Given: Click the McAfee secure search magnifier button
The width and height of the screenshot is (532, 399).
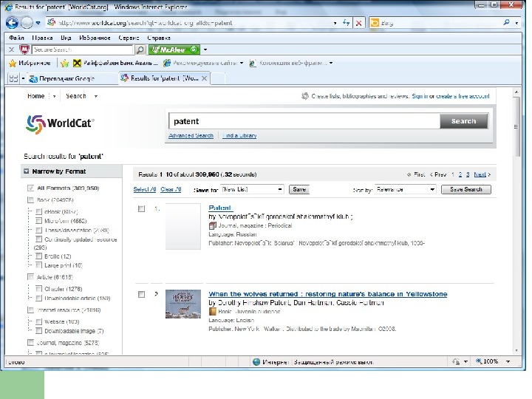Looking at the screenshot, I should tap(140, 50).
